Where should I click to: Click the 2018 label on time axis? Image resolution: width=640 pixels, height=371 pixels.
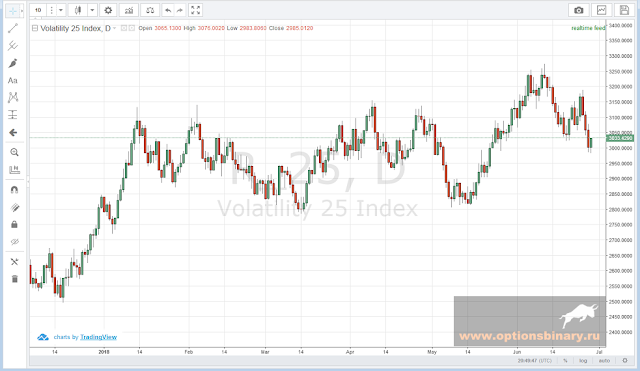pos(104,352)
